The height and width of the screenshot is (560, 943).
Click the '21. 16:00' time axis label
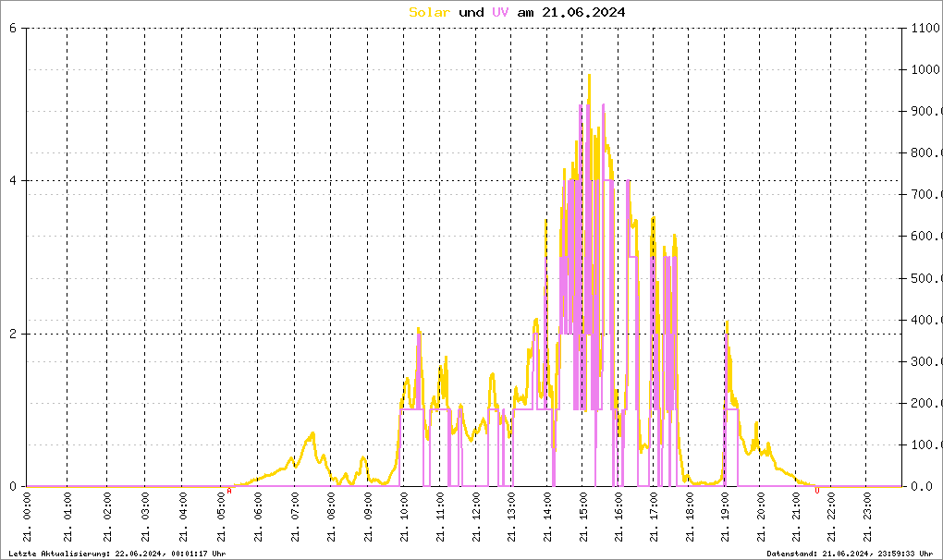(x=618, y=517)
